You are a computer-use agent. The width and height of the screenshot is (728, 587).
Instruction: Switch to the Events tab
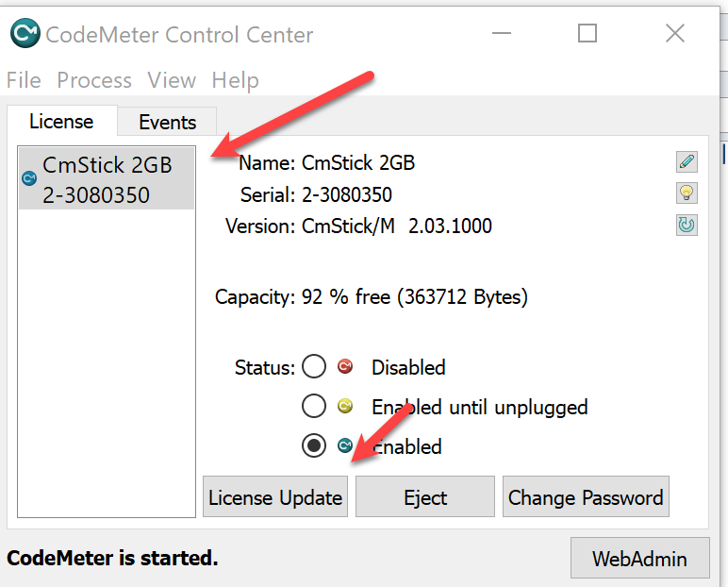(167, 122)
